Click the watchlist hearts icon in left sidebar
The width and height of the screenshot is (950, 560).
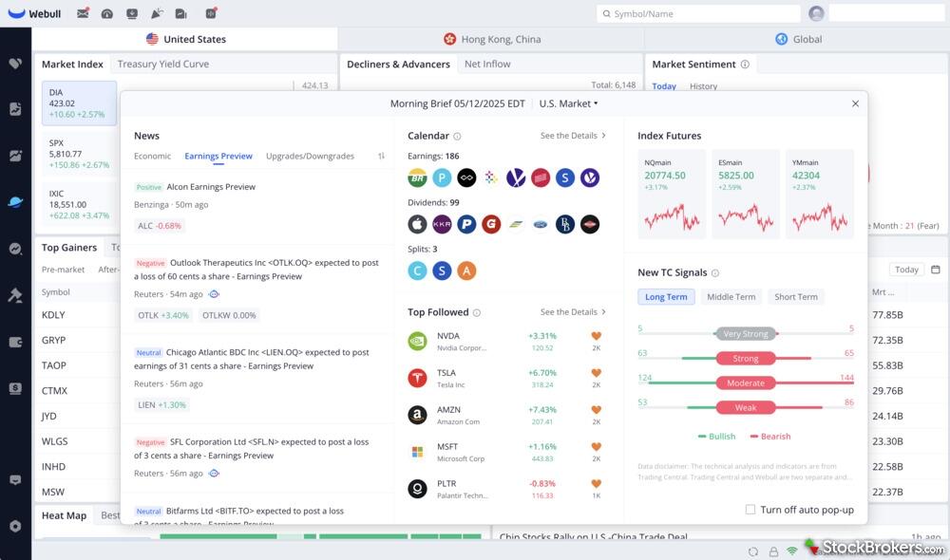(x=15, y=64)
